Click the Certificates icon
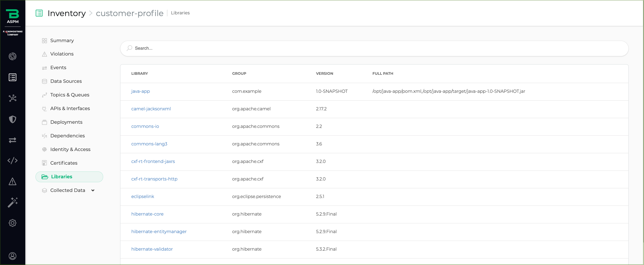644x265 pixels. pos(45,163)
